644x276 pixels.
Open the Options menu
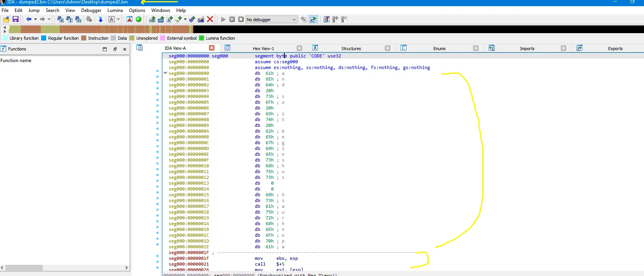(x=137, y=10)
